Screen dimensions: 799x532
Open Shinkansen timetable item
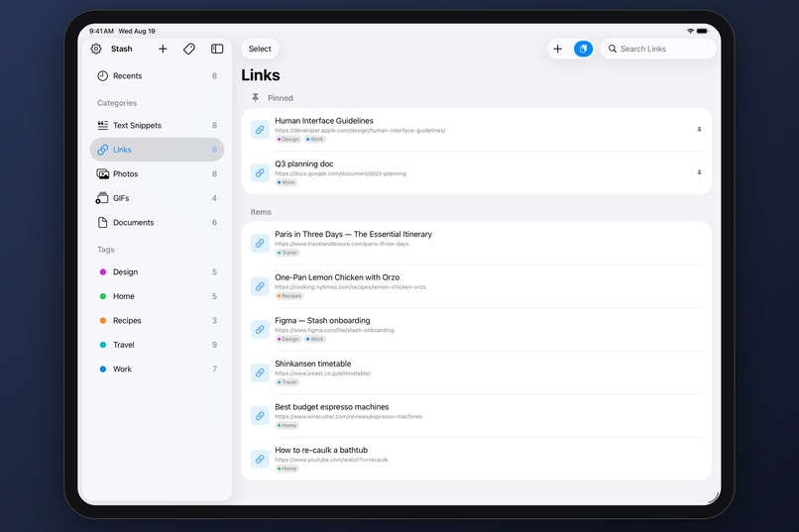476,373
